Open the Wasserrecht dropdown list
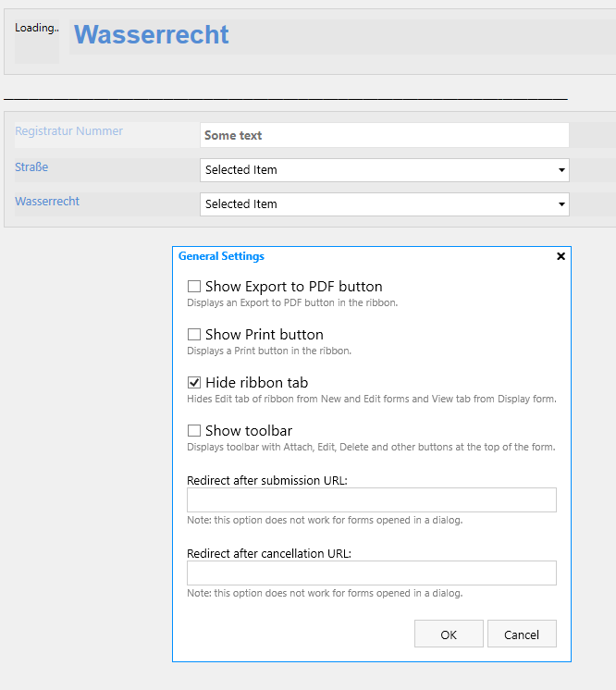Image resolution: width=616 pixels, height=690 pixels. (x=385, y=204)
